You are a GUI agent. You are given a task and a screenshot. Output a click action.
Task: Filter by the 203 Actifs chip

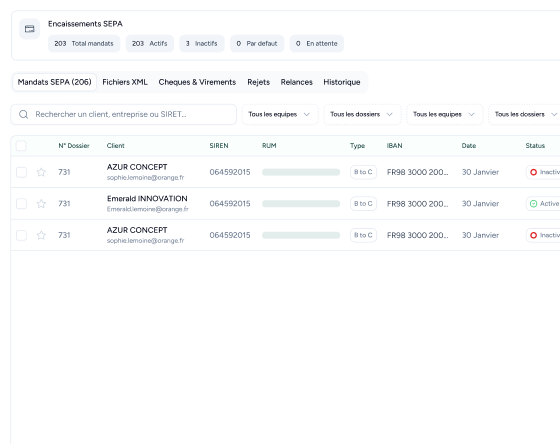(x=150, y=44)
